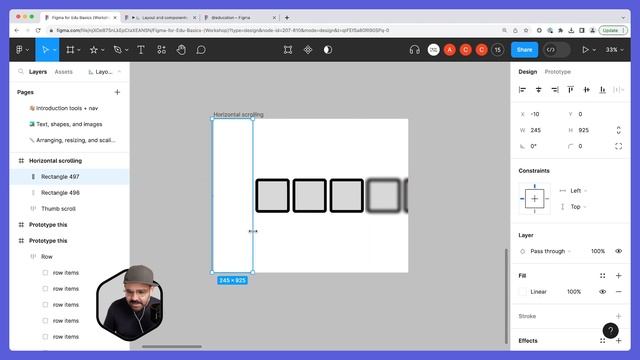The height and width of the screenshot is (360, 640).
Task: Click Align vertical centers icon
Action: click(x=587, y=90)
